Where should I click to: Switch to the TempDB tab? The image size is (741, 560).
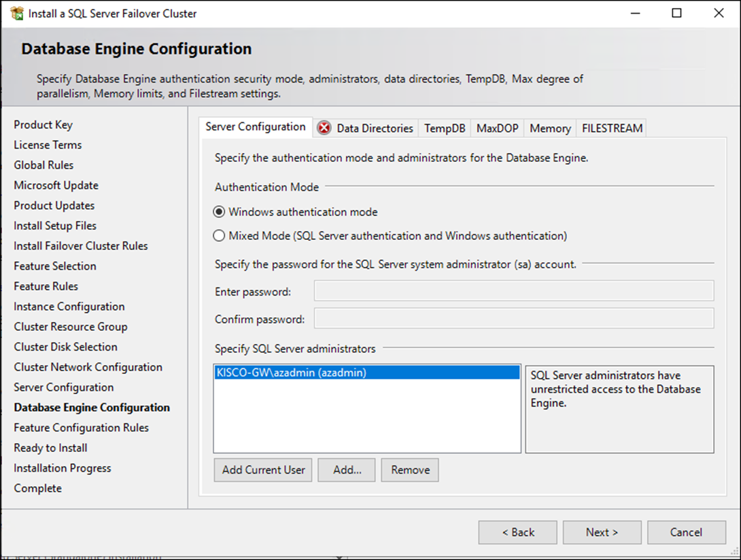click(445, 128)
